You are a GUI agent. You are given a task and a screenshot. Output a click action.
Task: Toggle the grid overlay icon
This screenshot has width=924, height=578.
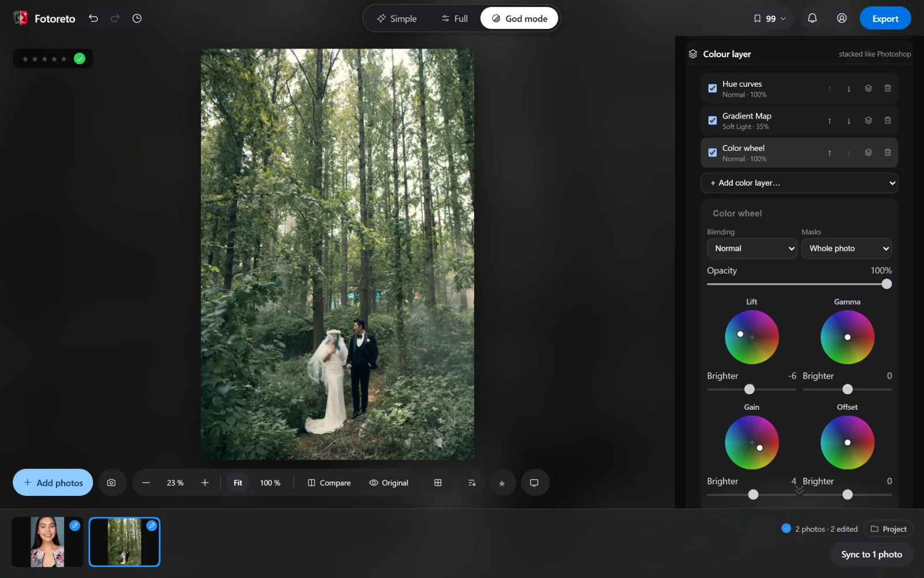pos(438,483)
